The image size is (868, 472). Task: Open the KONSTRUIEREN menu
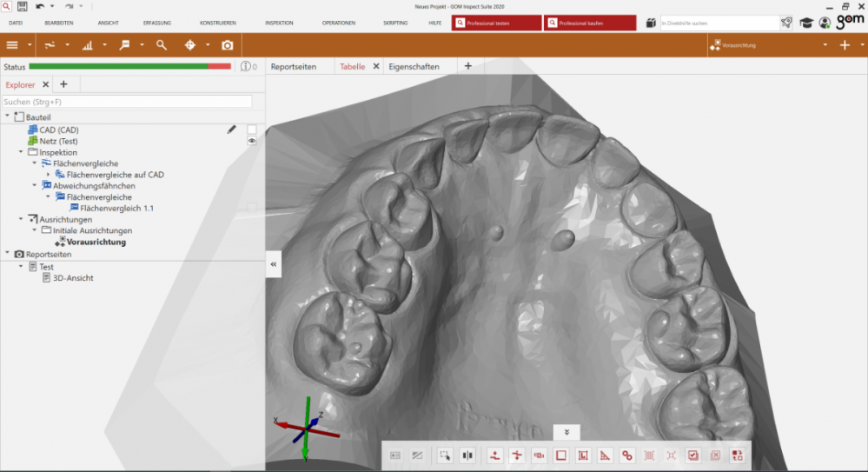(217, 23)
